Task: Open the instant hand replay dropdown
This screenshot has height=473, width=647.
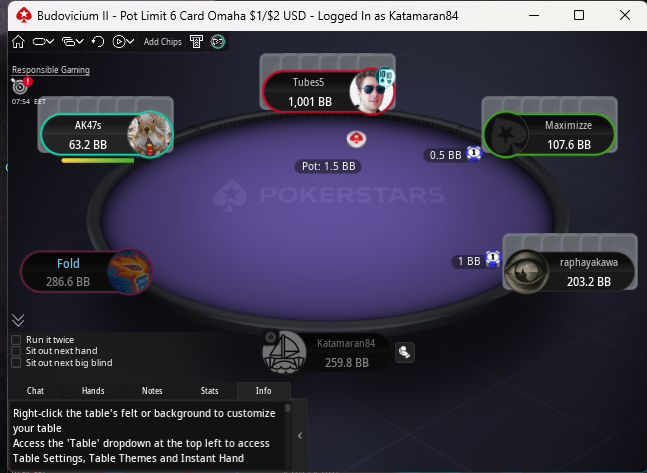Action: pyautogui.click(x=123, y=42)
